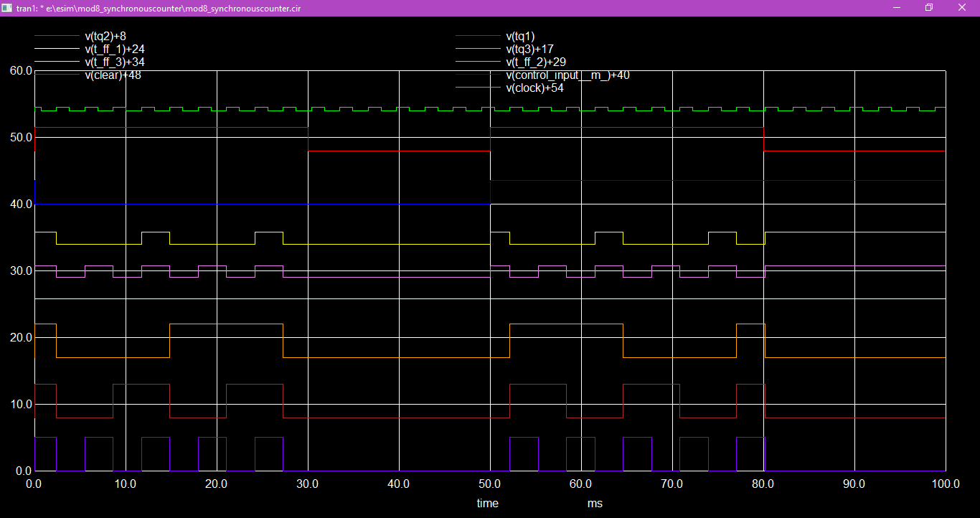Image resolution: width=980 pixels, height=518 pixels.
Task: Click the "ms" unit label
Action: [595, 504]
